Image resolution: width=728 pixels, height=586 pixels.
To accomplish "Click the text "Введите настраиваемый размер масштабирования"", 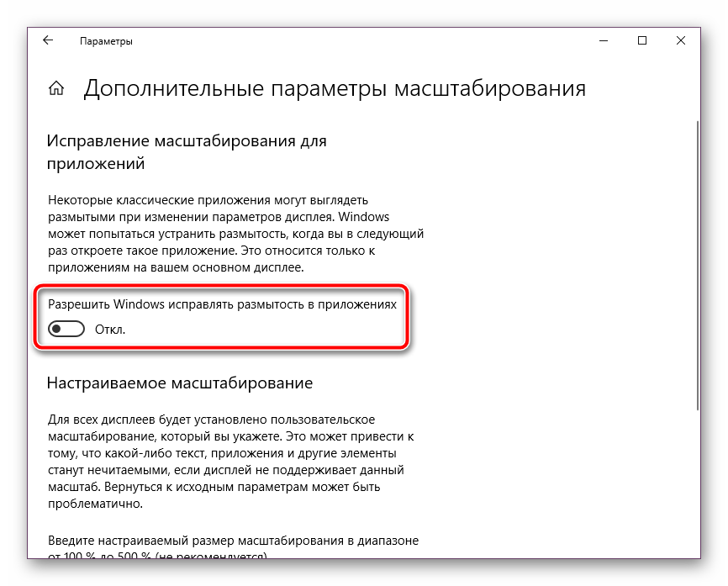I will pos(233,539).
